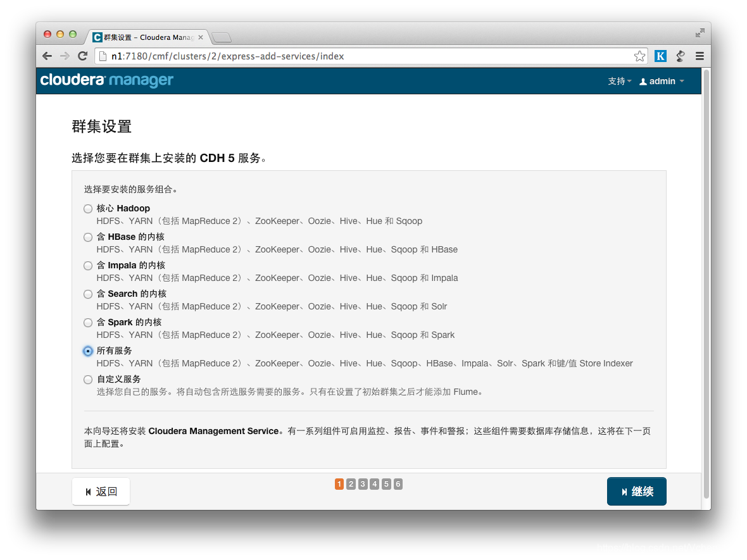
Task: Click the browser forward arrow
Action: pyautogui.click(x=65, y=56)
